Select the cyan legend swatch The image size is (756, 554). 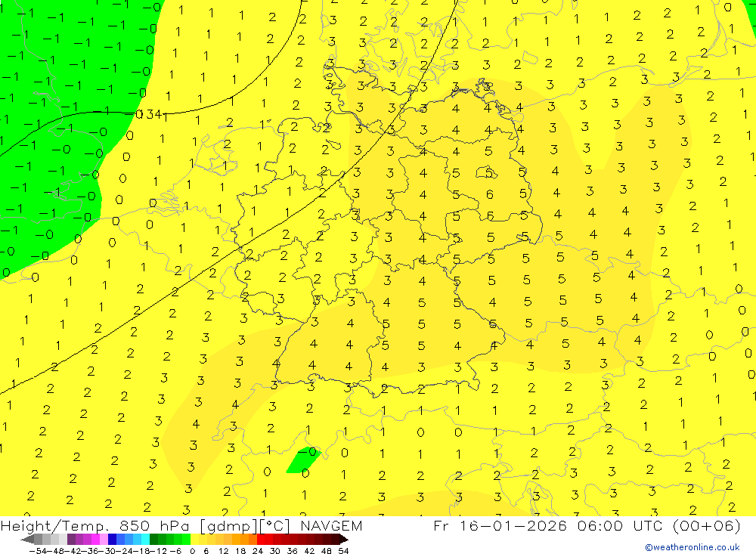[145, 540]
